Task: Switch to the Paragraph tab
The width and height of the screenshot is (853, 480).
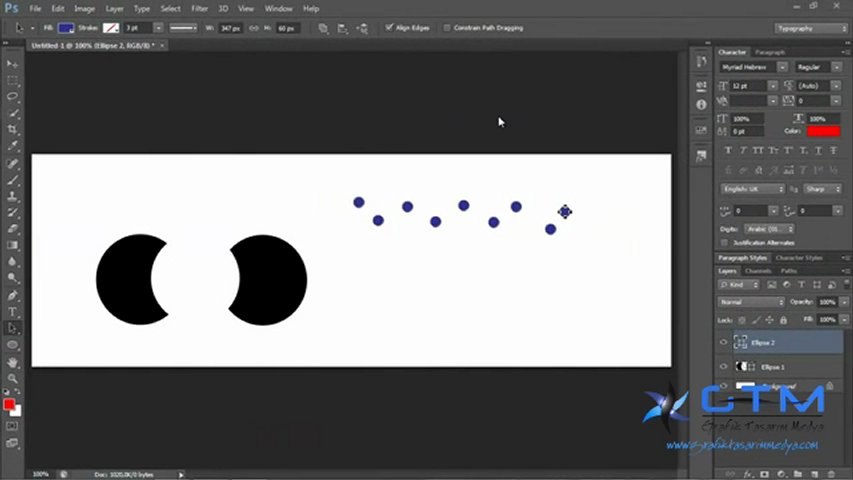Action: 770,52
